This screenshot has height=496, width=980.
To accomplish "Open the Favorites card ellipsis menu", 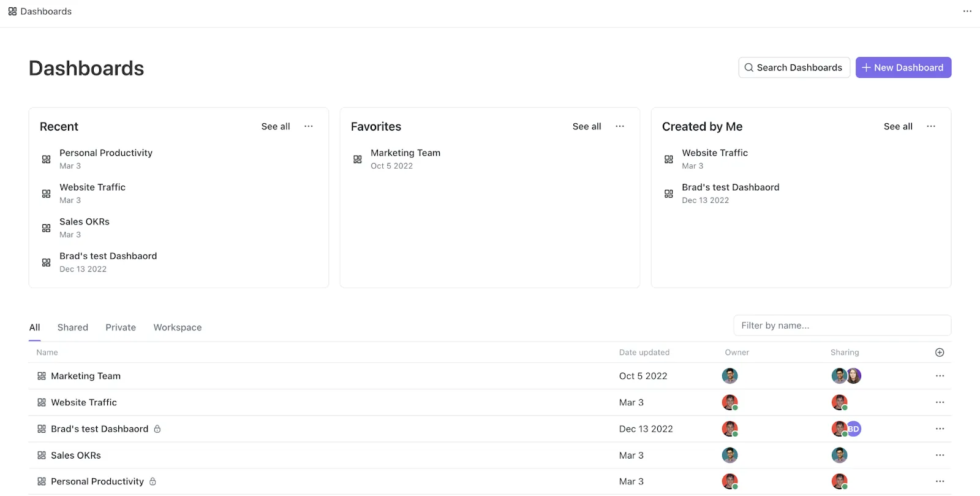I will (x=620, y=126).
